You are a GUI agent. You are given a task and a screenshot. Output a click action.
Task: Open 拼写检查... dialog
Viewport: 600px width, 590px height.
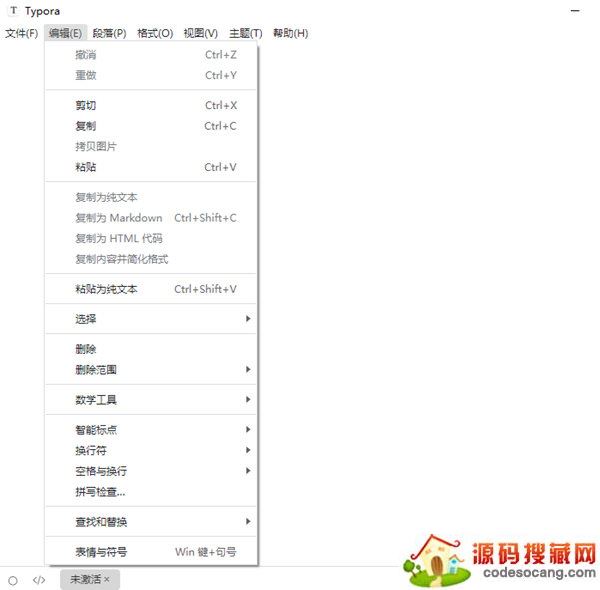[152, 492]
